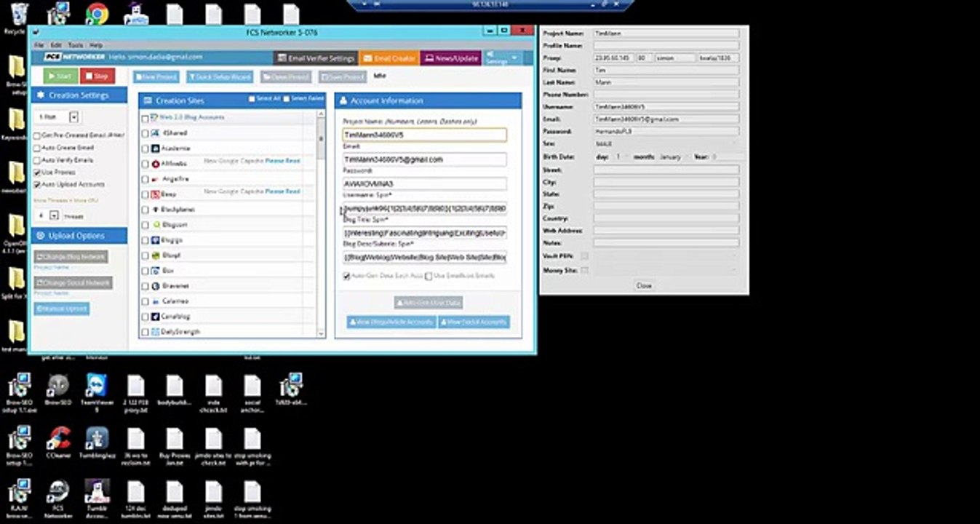This screenshot has width=980, height=524.
Task: Select the '12k dec tumblrs' text file icon
Action: tap(136, 499)
